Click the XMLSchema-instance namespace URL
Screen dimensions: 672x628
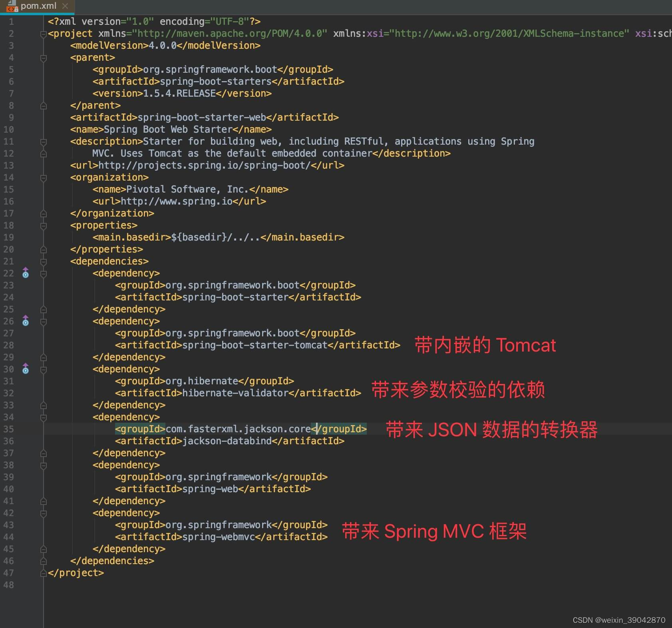509,34
